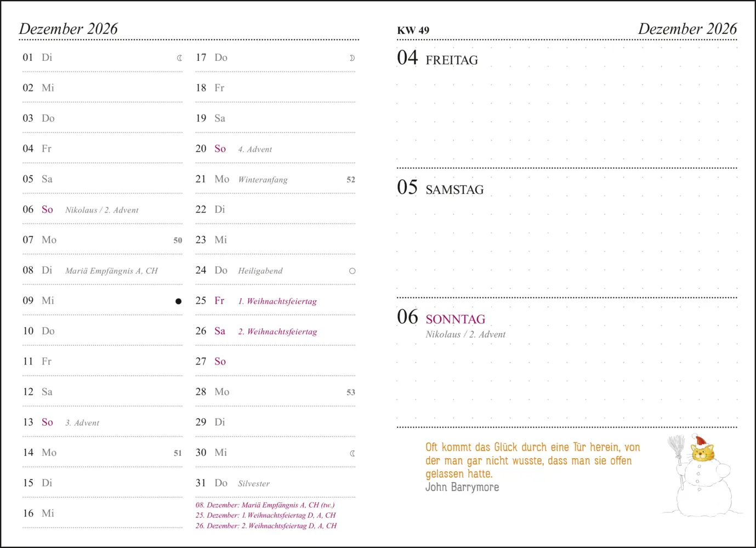
Task: Click the Heiligabend entry on 24 Do
Action: pyautogui.click(x=260, y=271)
